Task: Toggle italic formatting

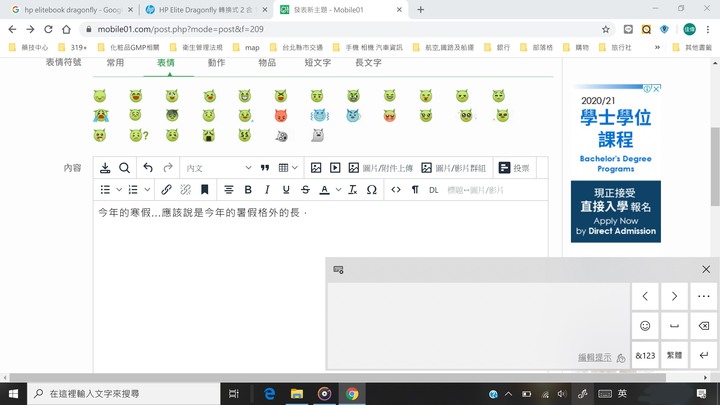Action: [x=267, y=190]
